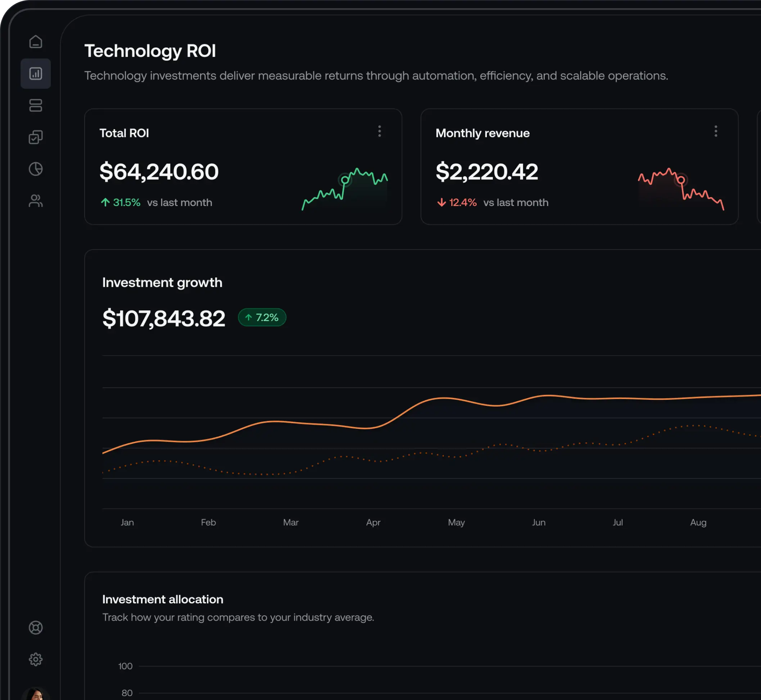Open the Home icon in sidebar
This screenshot has height=700, width=761.
(x=36, y=42)
